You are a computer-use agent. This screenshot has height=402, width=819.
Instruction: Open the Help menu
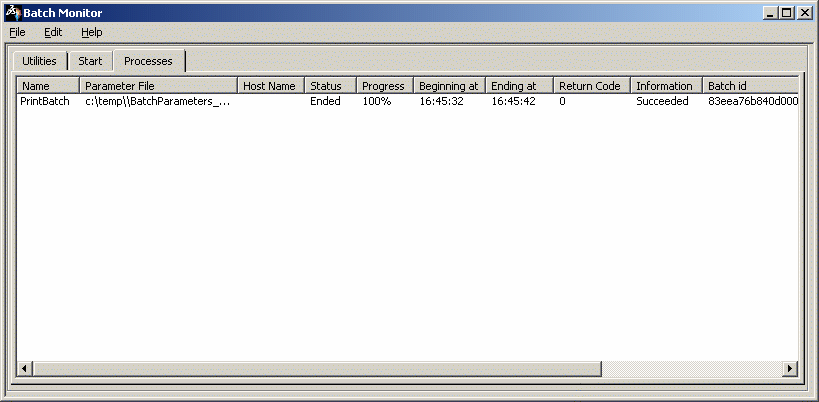pyautogui.click(x=92, y=32)
